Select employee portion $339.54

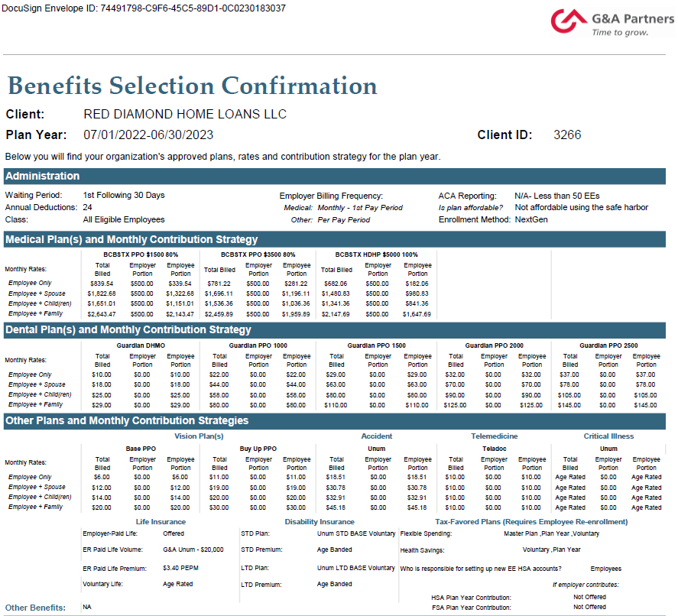[180, 284]
